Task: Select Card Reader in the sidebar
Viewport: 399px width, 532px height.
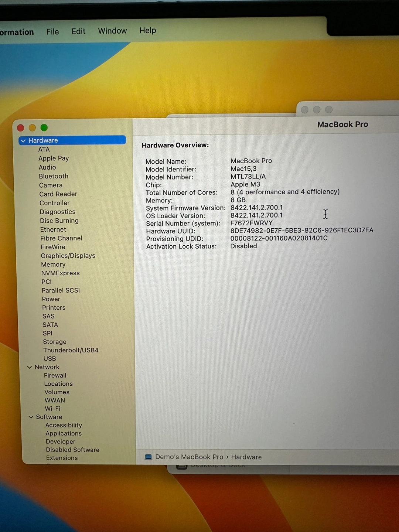Action: (x=58, y=194)
